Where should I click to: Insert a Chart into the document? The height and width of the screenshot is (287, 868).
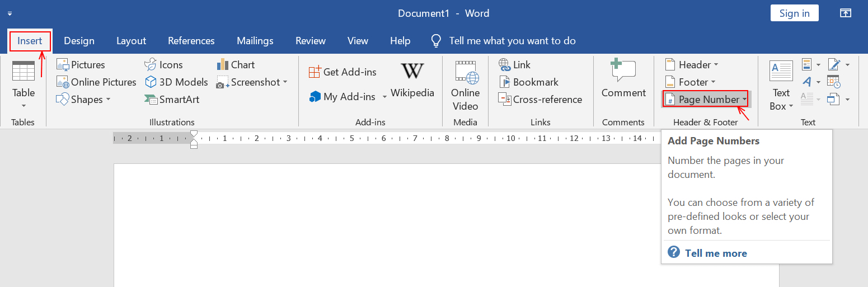(x=236, y=65)
